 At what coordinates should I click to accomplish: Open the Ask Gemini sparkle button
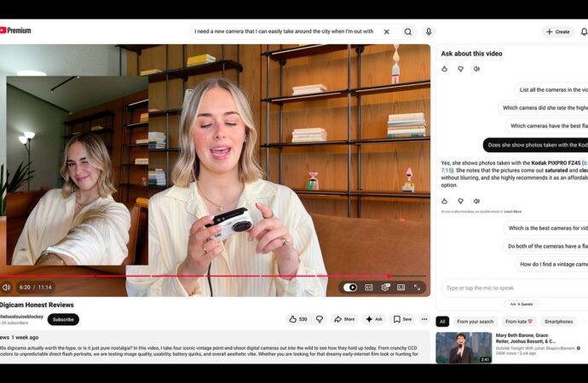pyautogui.click(x=374, y=319)
